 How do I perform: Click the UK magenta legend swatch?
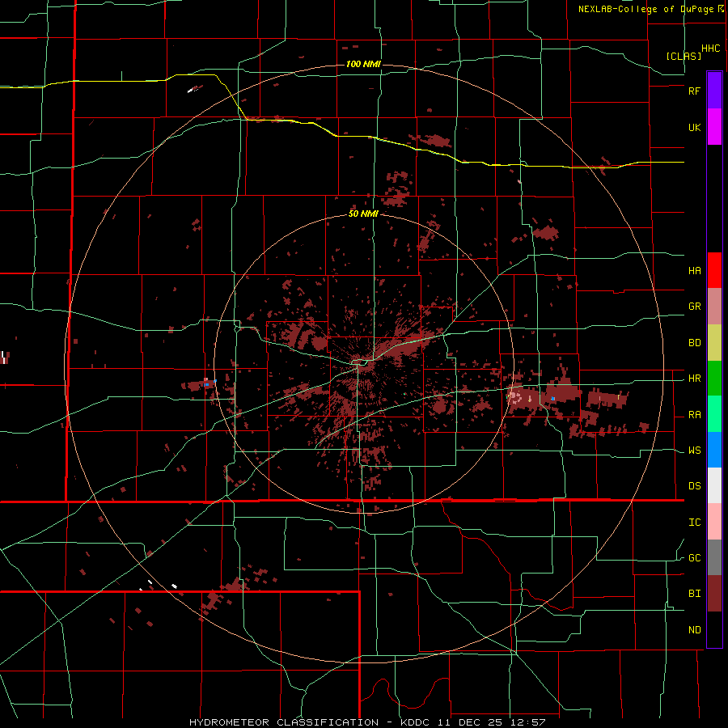click(714, 127)
